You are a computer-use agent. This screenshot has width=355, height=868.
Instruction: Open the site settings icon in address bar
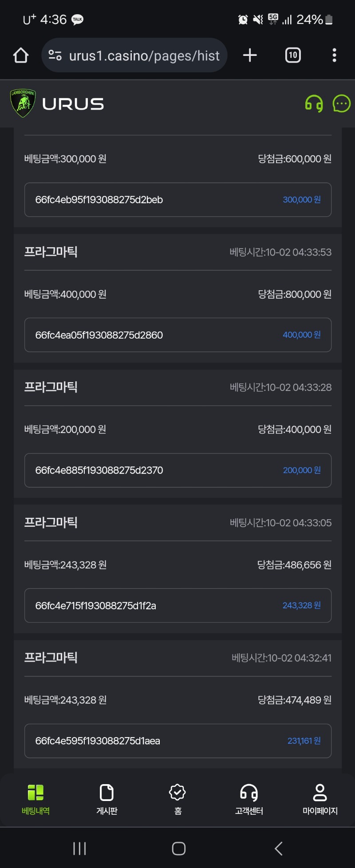(55, 55)
